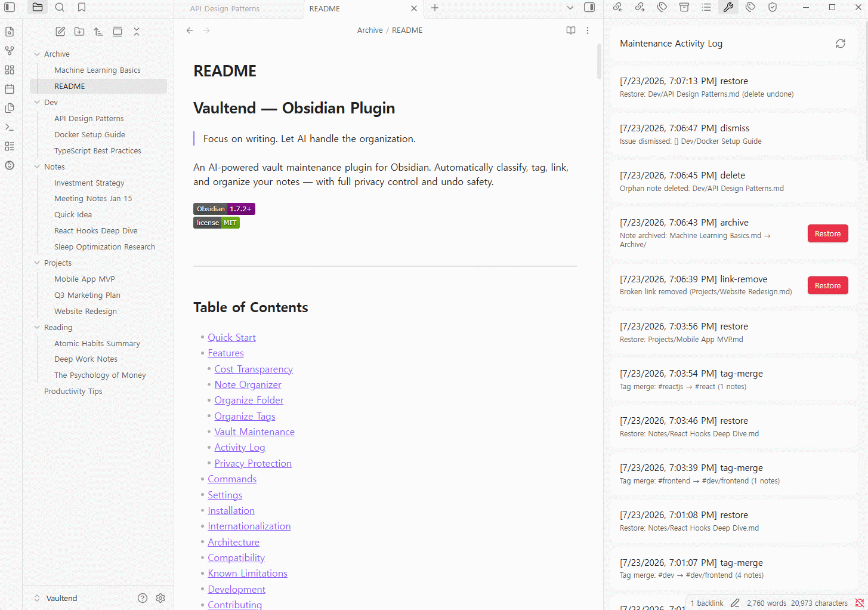Viewport: 868px width, 610px height.
Task: Collapse the Dev folder
Action: (37, 103)
